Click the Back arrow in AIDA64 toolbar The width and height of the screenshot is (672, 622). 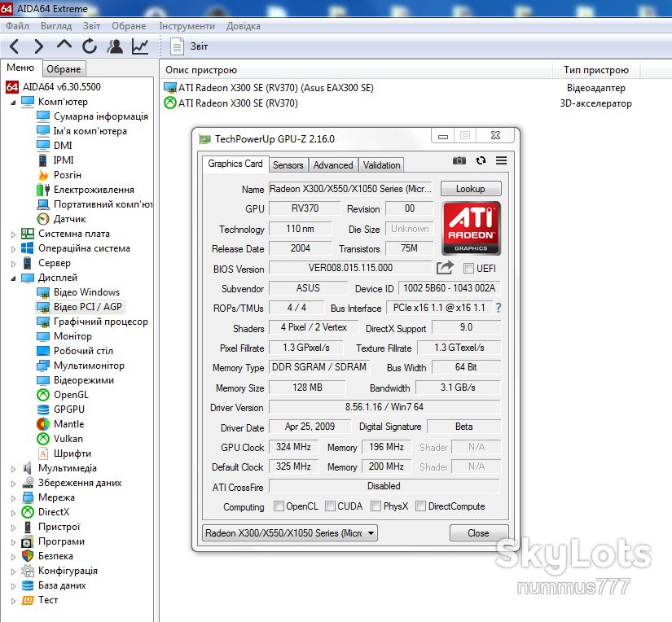[x=14, y=46]
